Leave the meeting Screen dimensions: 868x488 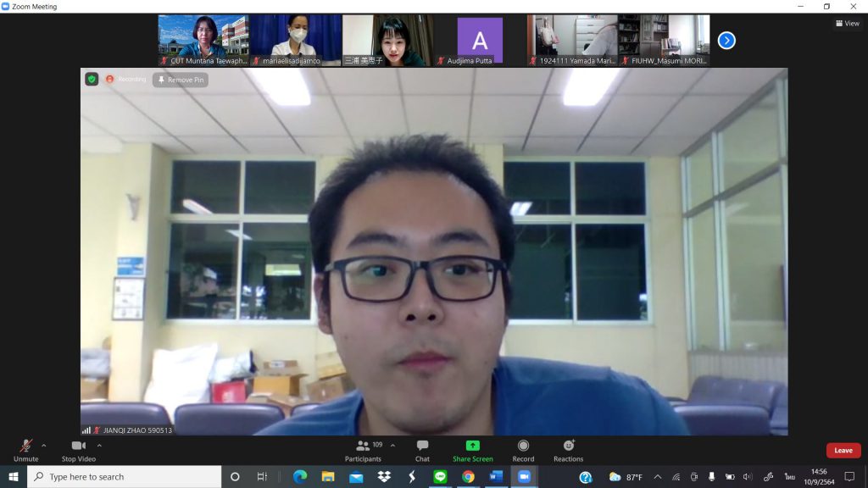click(843, 451)
